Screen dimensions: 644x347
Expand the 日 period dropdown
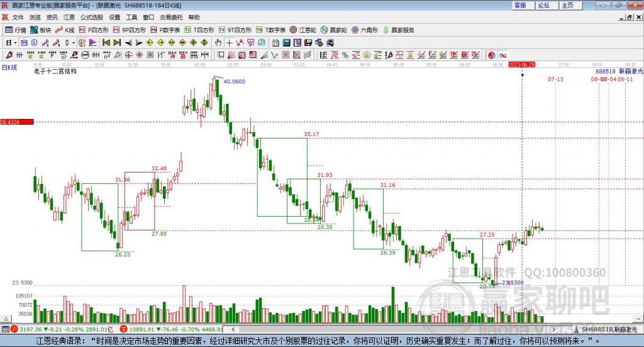pos(15,43)
